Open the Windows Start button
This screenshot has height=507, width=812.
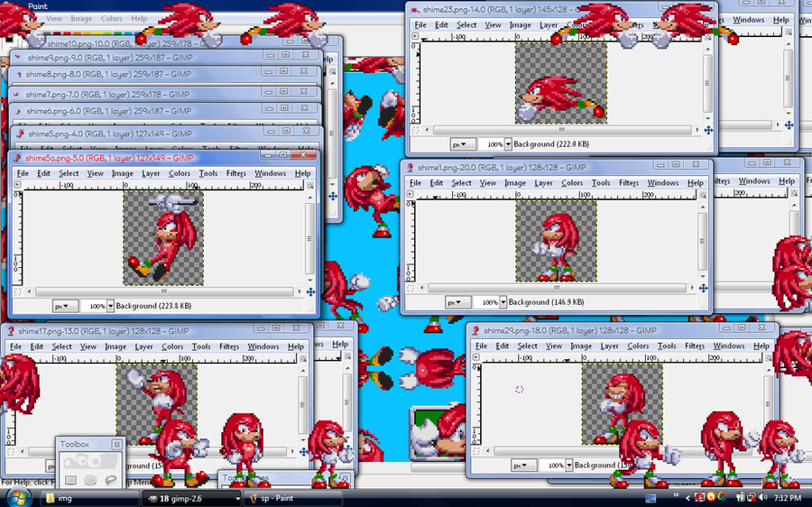(17, 498)
